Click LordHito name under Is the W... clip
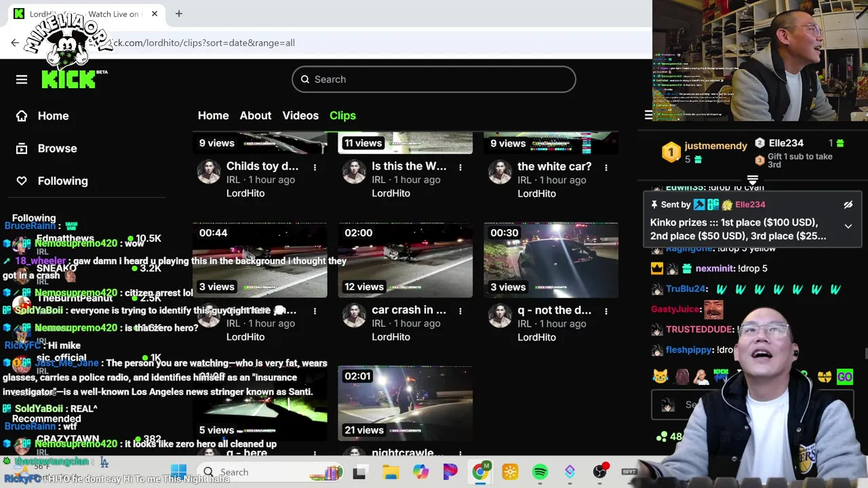This screenshot has height=488, width=868. click(391, 193)
